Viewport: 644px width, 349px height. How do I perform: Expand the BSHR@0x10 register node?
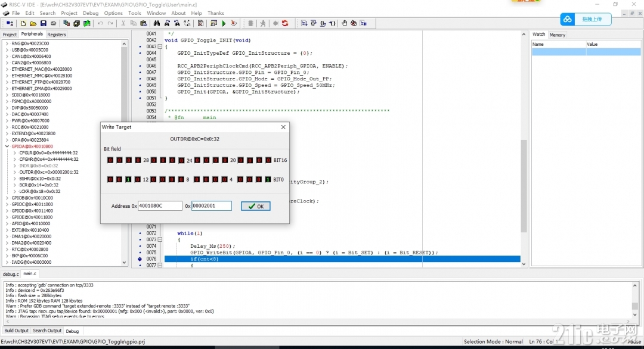(15, 179)
